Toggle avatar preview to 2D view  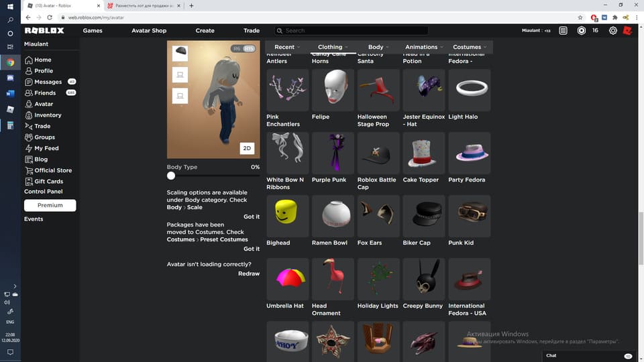(x=247, y=148)
